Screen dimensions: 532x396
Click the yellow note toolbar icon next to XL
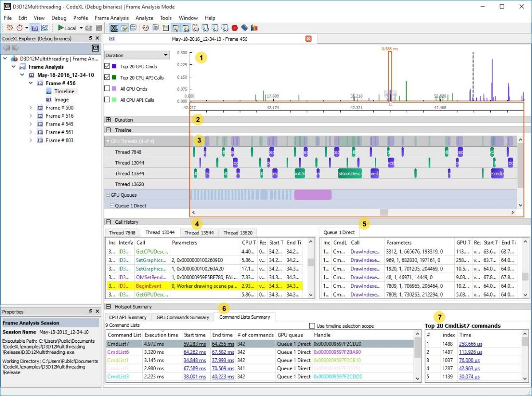click(x=124, y=28)
